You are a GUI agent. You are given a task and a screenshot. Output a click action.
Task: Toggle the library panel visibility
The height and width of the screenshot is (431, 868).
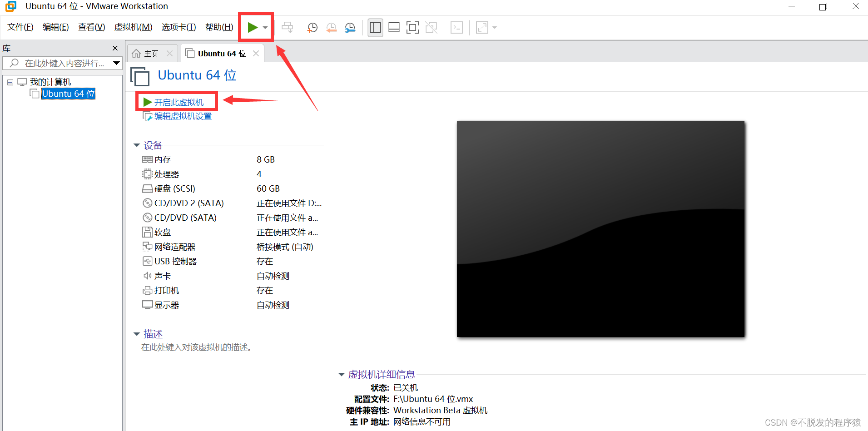pyautogui.click(x=375, y=27)
